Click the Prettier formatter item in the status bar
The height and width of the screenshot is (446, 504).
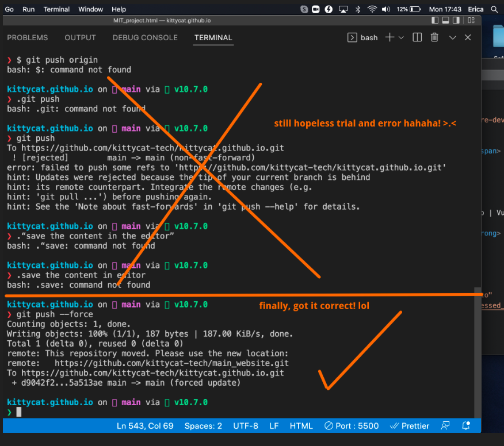409,426
